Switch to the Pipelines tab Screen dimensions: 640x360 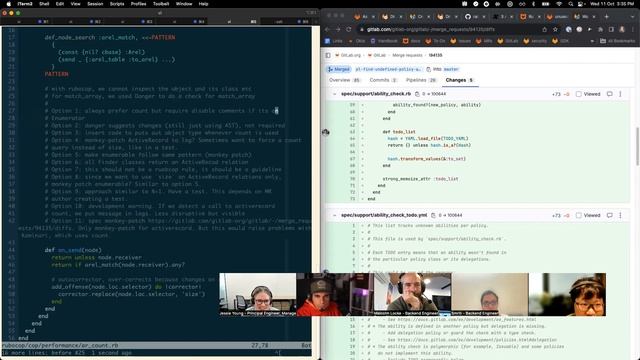(421, 80)
